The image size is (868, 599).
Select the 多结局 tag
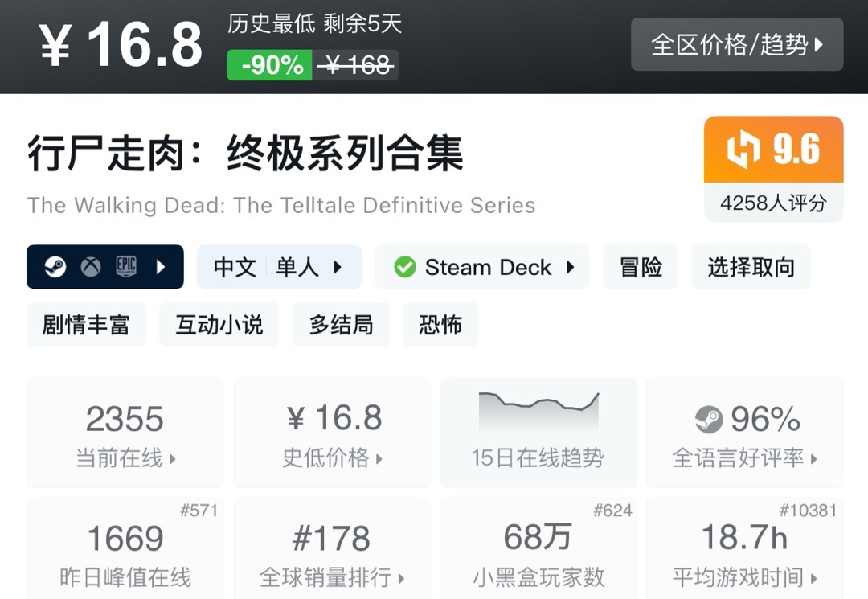point(341,325)
